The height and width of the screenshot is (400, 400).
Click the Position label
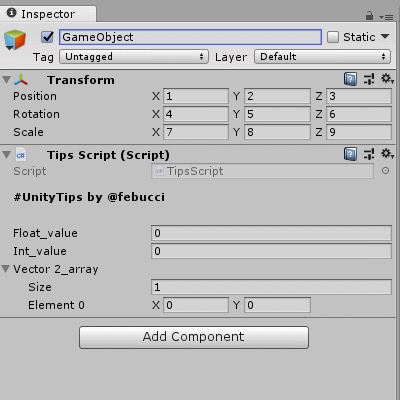(x=35, y=96)
